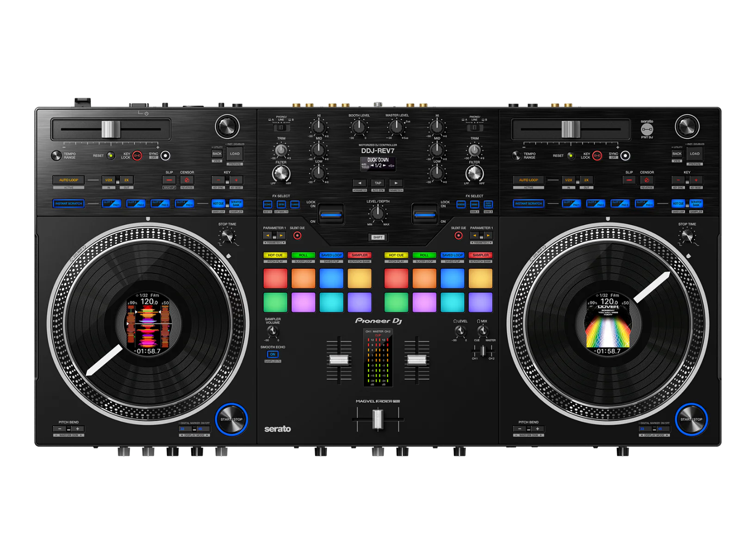Viewport: 756px width, 555px height.
Task: Raise the key with right deck Key plus
Action: [x=696, y=180]
